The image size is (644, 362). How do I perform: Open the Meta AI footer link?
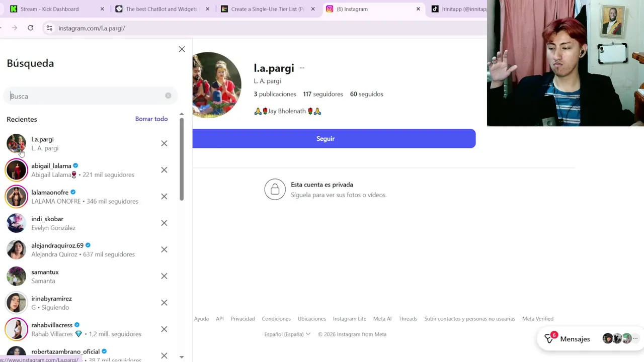click(382, 319)
